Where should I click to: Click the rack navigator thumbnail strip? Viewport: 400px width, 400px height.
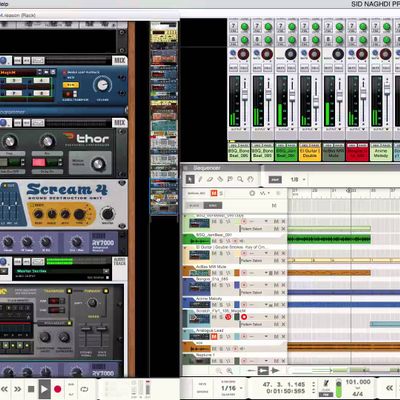click(164, 118)
